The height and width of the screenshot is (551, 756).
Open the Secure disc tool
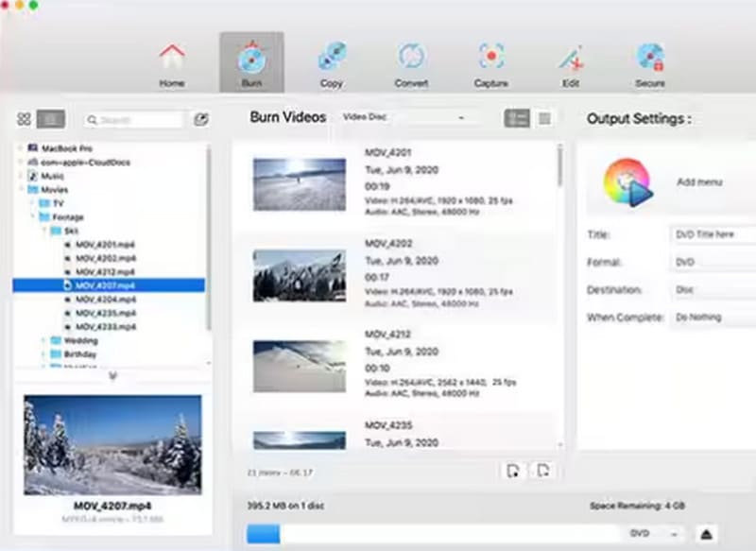[649, 62]
